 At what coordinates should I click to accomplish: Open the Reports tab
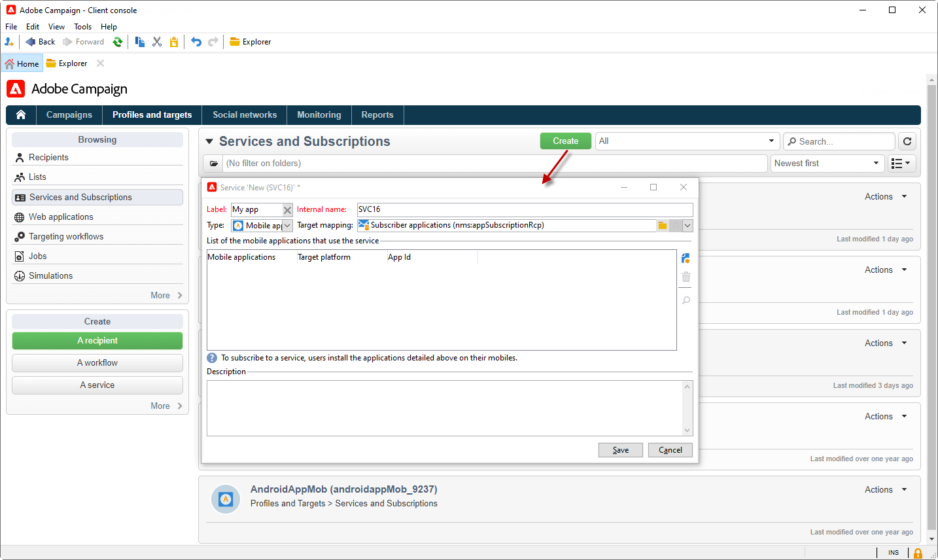pos(377,114)
